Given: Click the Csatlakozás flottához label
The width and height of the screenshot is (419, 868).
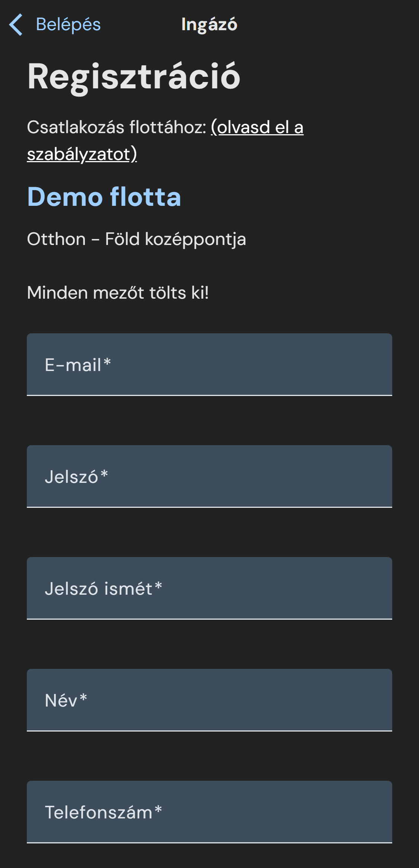Looking at the screenshot, I should [x=116, y=127].
